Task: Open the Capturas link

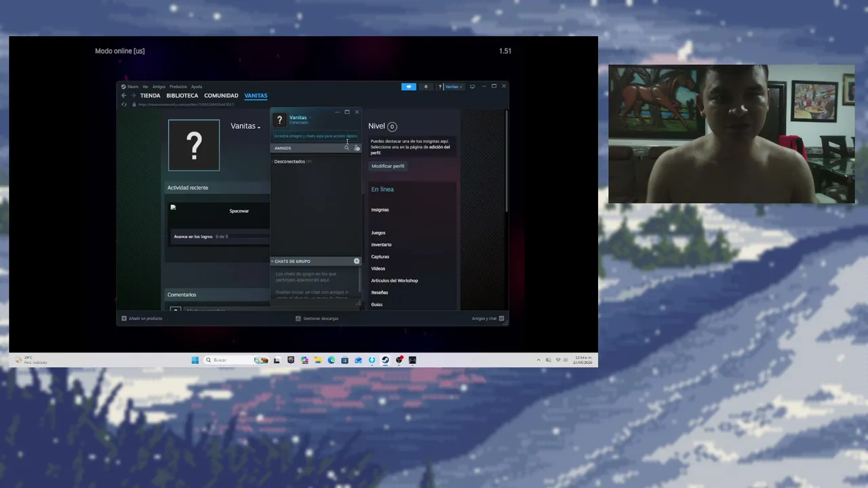Action: (x=380, y=257)
